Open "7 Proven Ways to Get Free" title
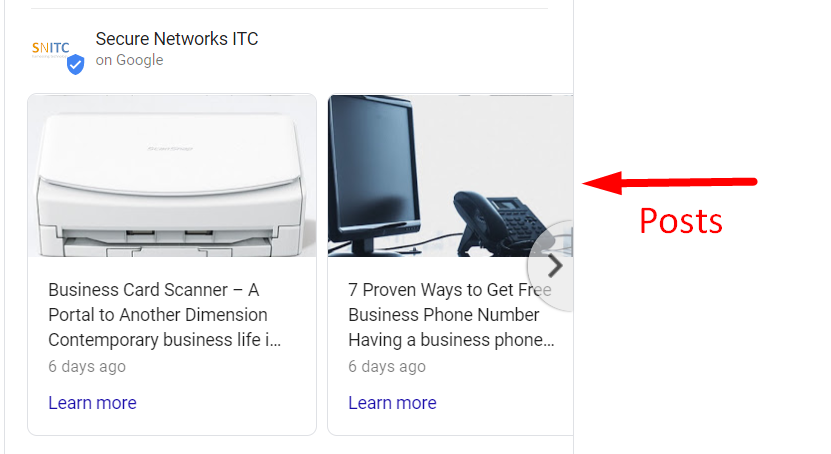831x454 pixels. 449,290
